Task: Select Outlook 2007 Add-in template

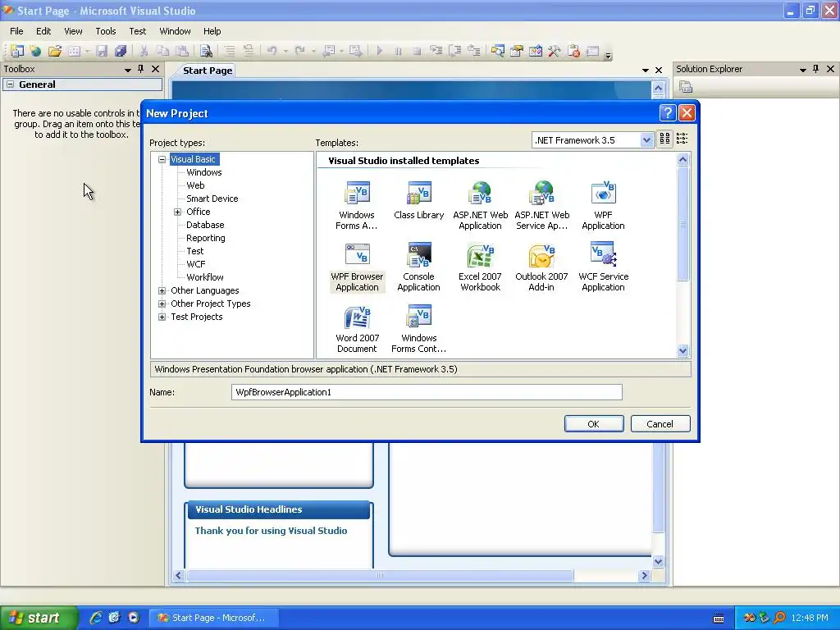Action: 541,267
